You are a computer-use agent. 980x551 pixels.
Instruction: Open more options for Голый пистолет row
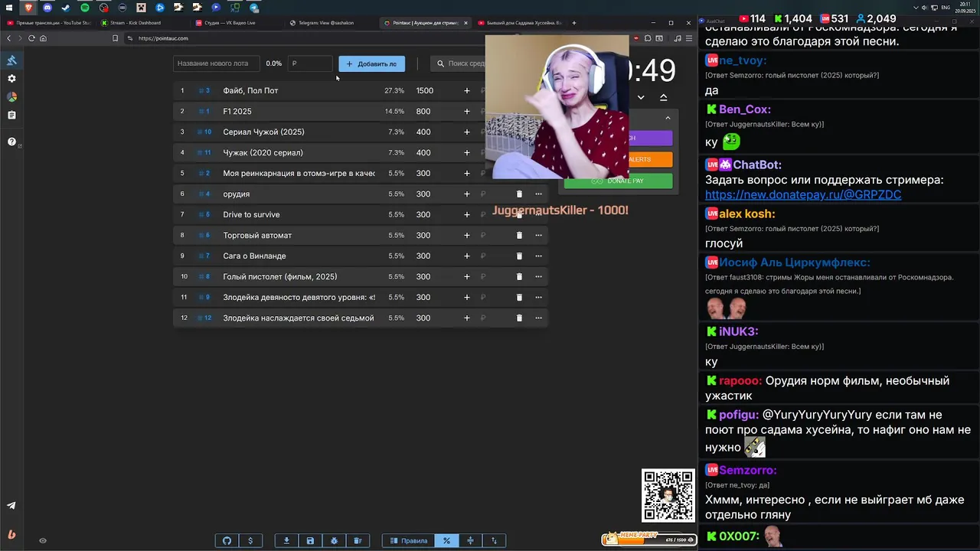tap(538, 276)
